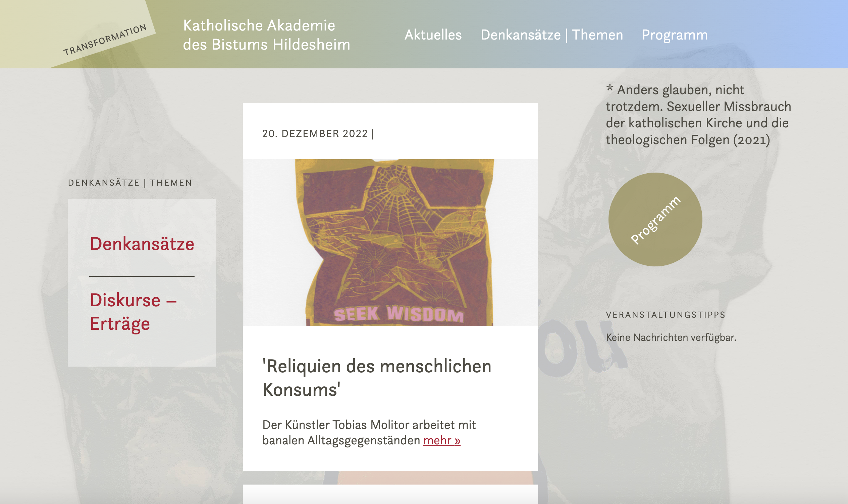Click the SEEK WISDOM artwork image
848x504 pixels.
390,243
